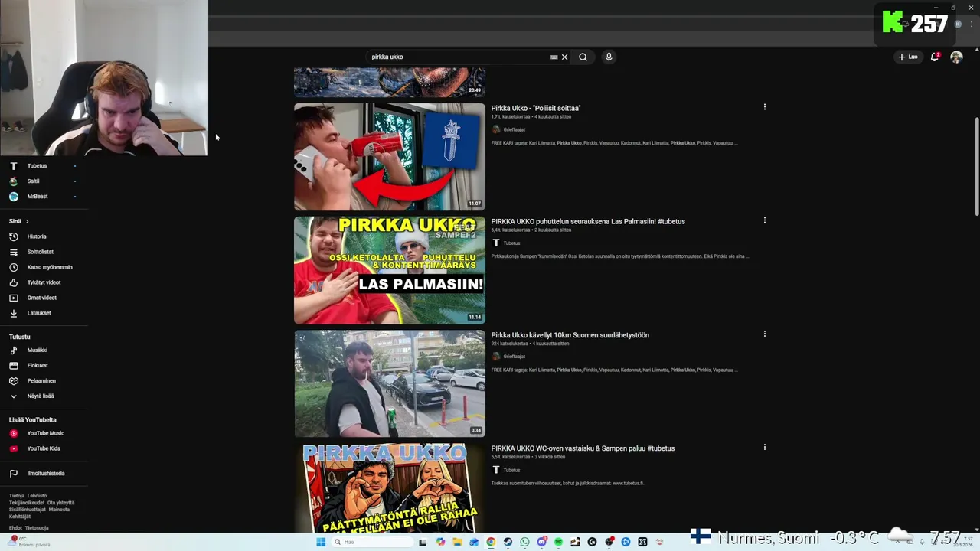This screenshot has height=551, width=980.
Task: Open options menu for WC-oven vastaisku video
Action: pyautogui.click(x=764, y=447)
